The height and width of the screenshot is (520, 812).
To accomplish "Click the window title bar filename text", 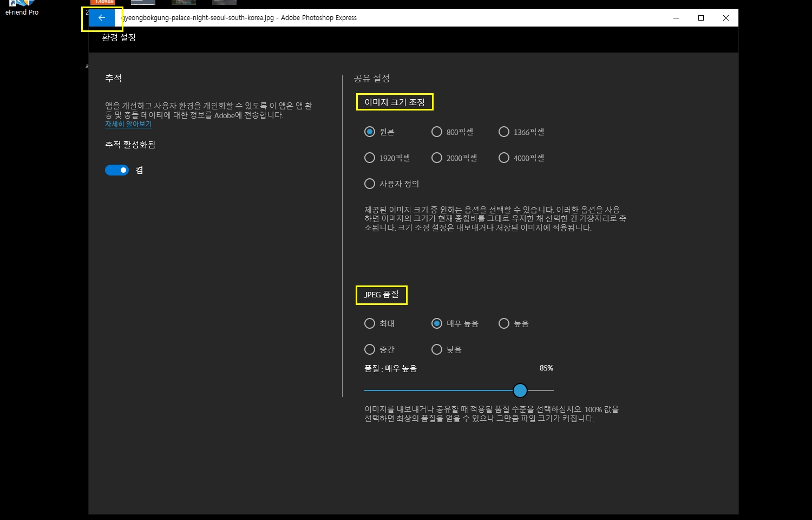I will (x=239, y=18).
